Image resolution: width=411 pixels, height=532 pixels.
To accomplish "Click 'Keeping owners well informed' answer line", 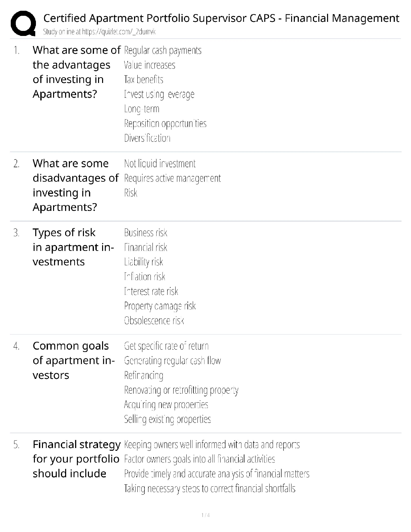I will [212, 445].
